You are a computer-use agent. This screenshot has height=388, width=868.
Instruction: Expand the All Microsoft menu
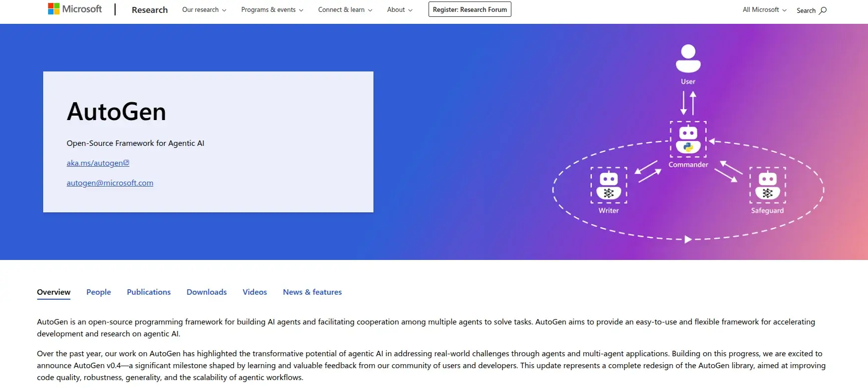(x=764, y=10)
